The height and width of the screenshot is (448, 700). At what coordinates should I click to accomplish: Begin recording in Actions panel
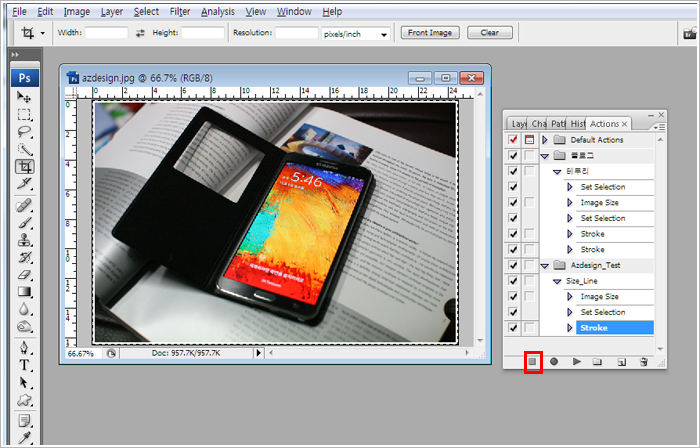coord(554,362)
